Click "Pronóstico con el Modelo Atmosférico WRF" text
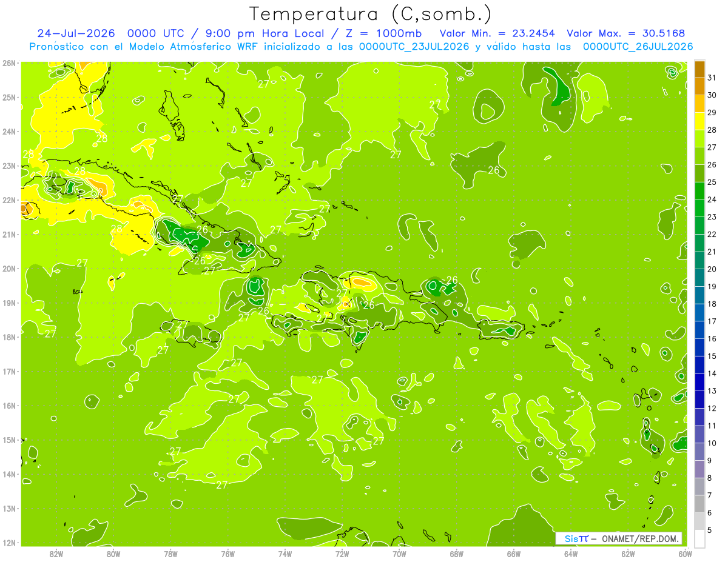Image resolution: width=728 pixels, height=562 pixels. 144,47
